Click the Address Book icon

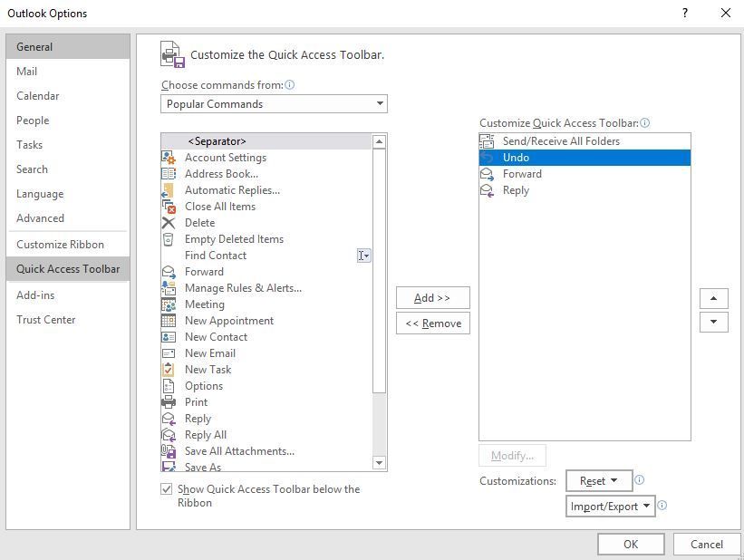pos(169,174)
